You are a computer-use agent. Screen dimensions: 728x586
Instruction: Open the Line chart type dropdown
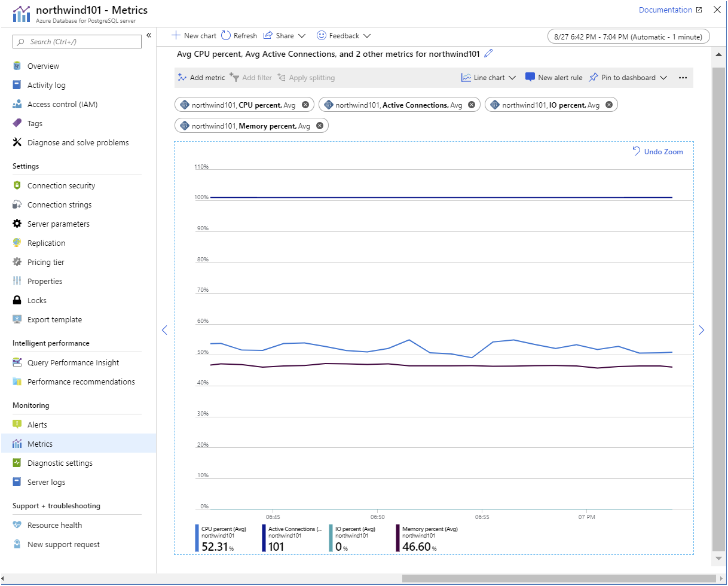pos(488,78)
